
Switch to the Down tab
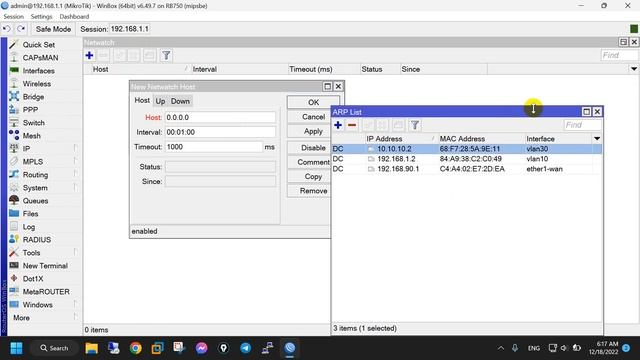tap(180, 101)
